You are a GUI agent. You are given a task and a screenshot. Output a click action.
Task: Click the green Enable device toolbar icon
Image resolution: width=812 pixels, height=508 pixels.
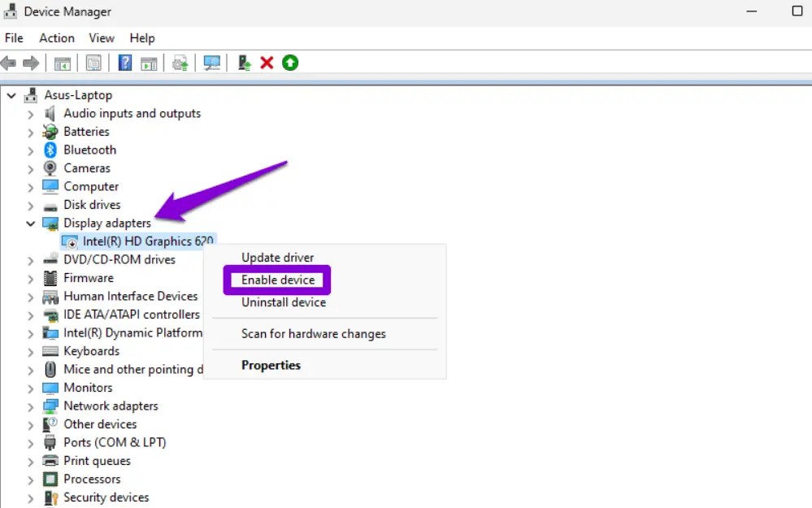pyautogui.click(x=290, y=63)
